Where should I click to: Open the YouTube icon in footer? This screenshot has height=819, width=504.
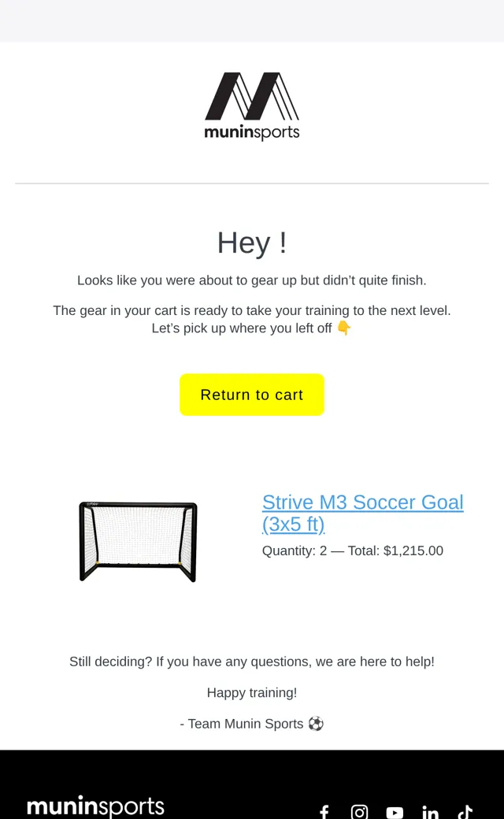tap(395, 813)
